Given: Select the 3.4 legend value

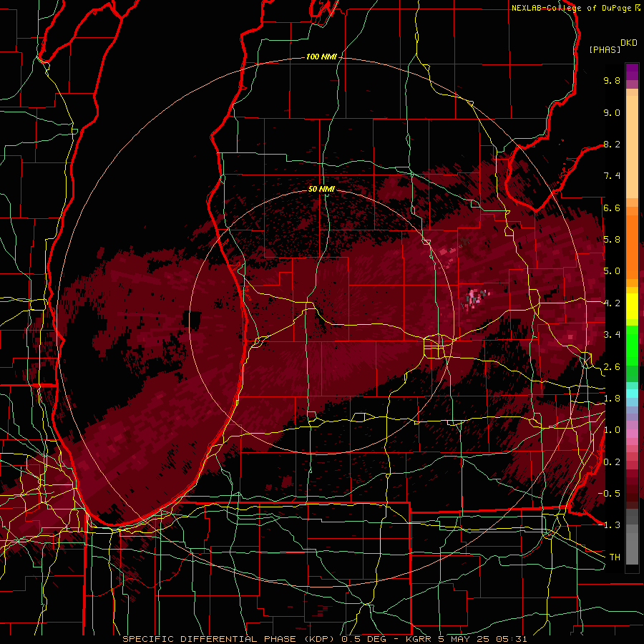Looking at the screenshot, I should tap(612, 335).
